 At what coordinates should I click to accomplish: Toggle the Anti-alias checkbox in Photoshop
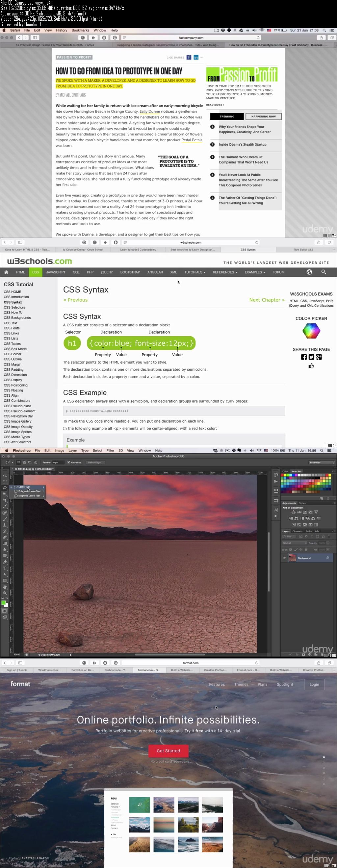click(68, 462)
